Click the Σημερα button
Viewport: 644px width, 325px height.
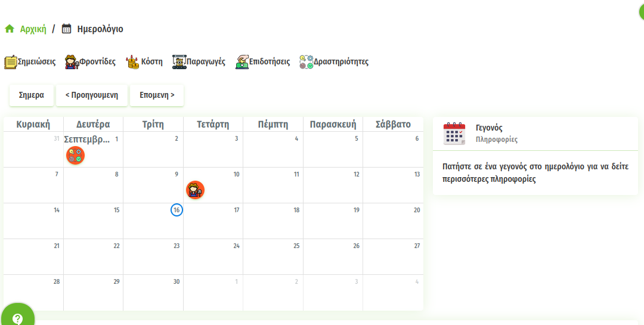(x=32, y=95)
